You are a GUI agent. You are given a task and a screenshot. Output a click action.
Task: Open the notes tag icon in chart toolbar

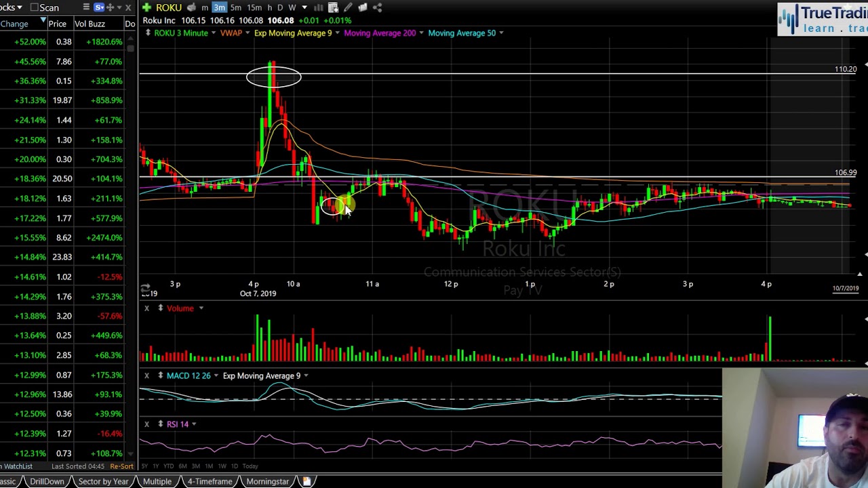click(x=363, y=7)
